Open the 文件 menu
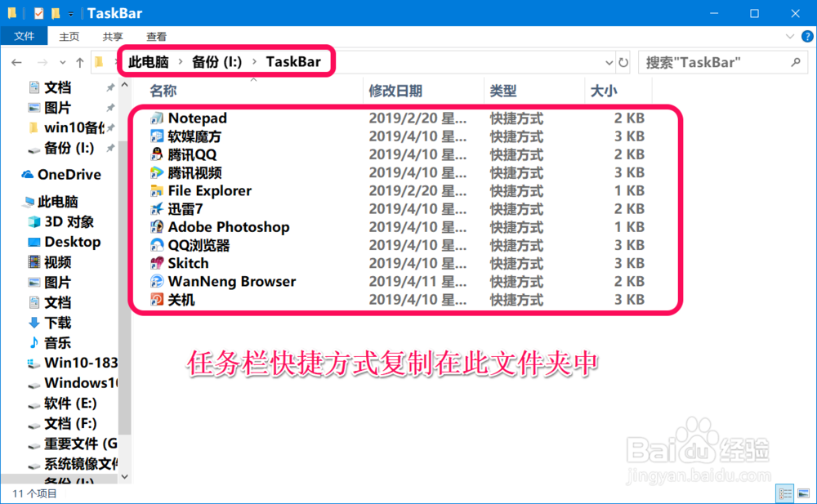 (x=25, y=36)
